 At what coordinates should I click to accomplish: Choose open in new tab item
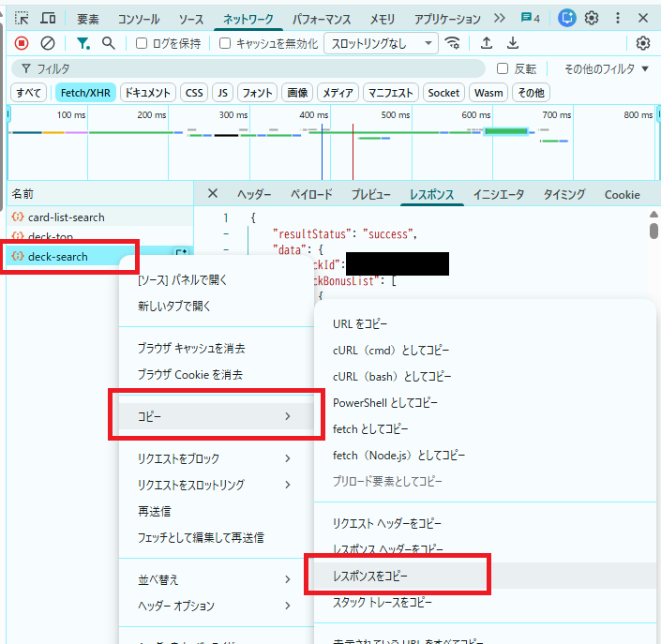pos(217,306)
